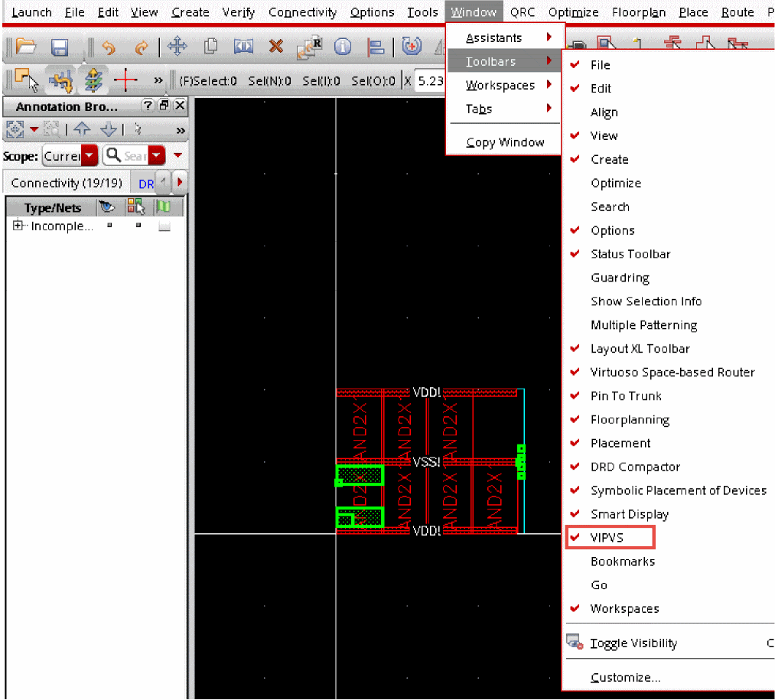This screenshot has height=700, width=775.
Task: Open the Scope dropdown
Action: 90,156
